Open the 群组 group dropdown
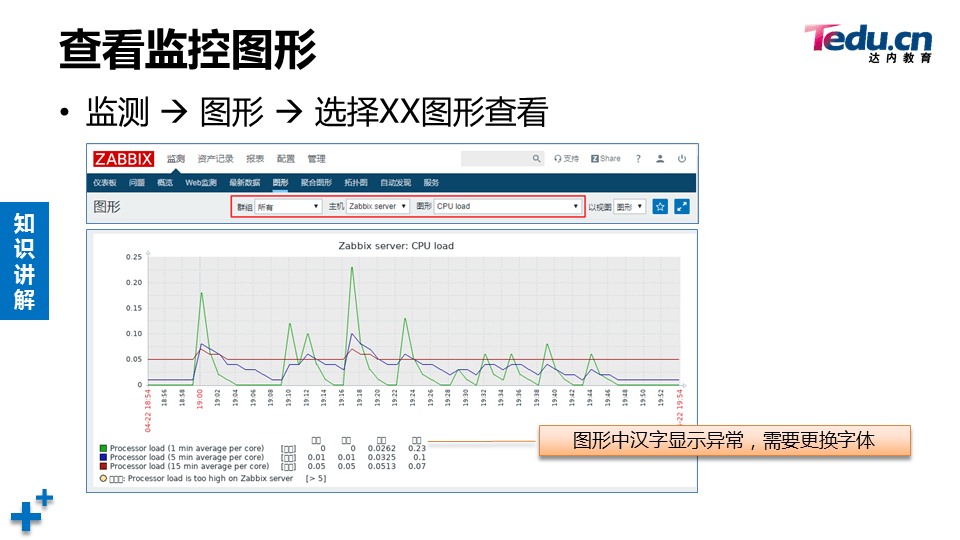Image resolution: width=960 pixels, height=540 pixels. click(288, 207)
